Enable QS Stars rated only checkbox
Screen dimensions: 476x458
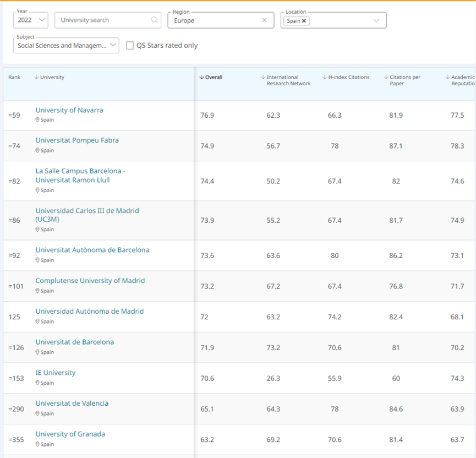pos(130,46)
